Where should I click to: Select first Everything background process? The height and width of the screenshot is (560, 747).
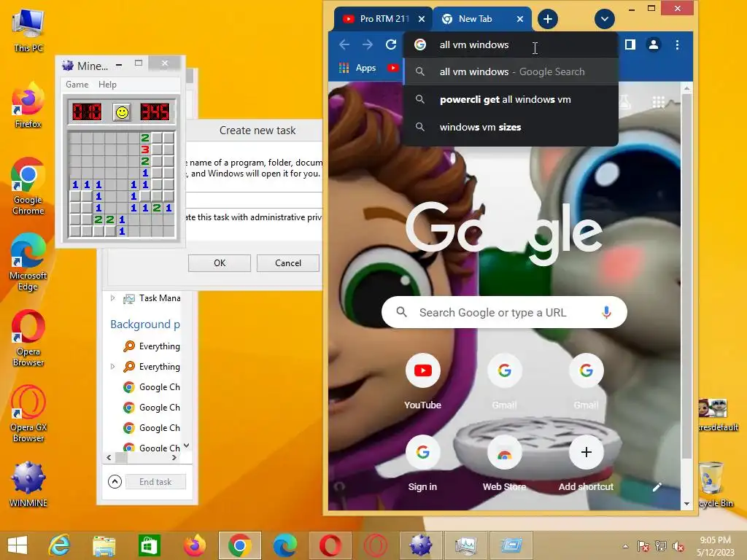point(151,346)
